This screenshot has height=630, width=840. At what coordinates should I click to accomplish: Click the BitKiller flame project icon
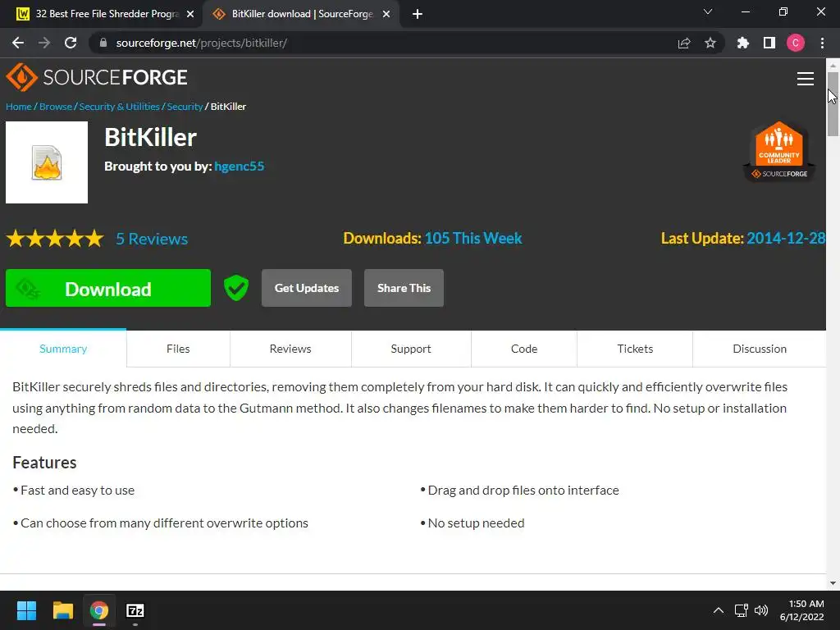pos(47,162)
